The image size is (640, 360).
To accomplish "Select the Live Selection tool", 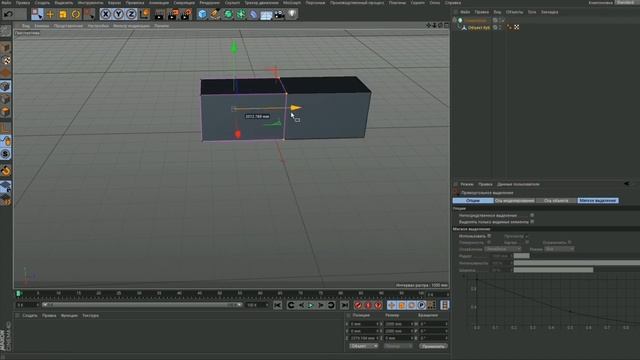I will [x=37, y=14].
